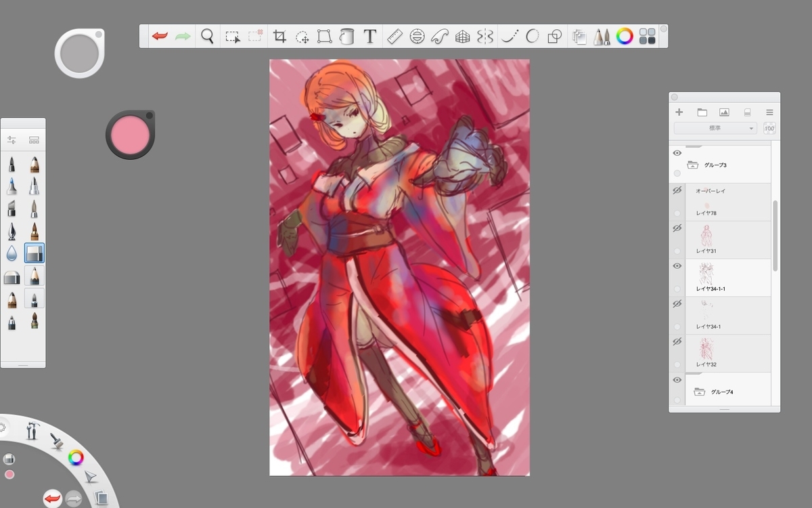Select the Predictive Stroke oval tool
812x508 pixels.
(x=533, y=37)
